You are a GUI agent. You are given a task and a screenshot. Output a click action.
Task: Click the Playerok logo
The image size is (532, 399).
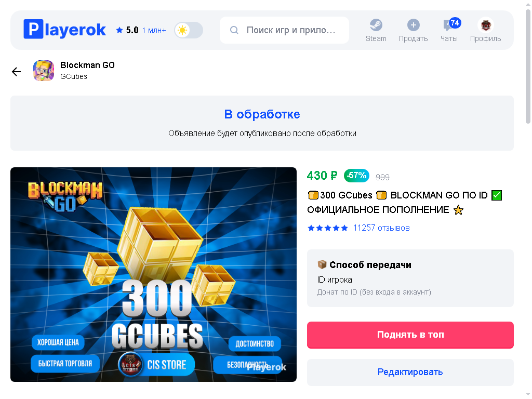click(64, 30)
